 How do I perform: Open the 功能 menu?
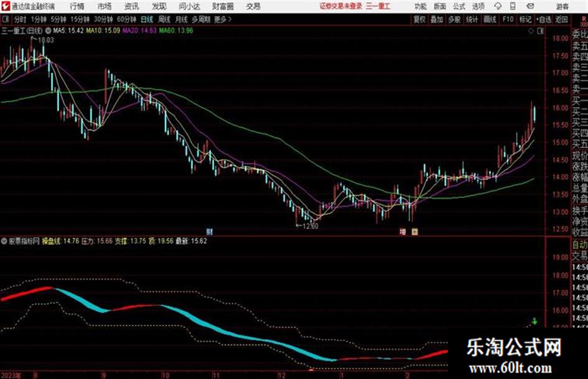tap(421, 6)
